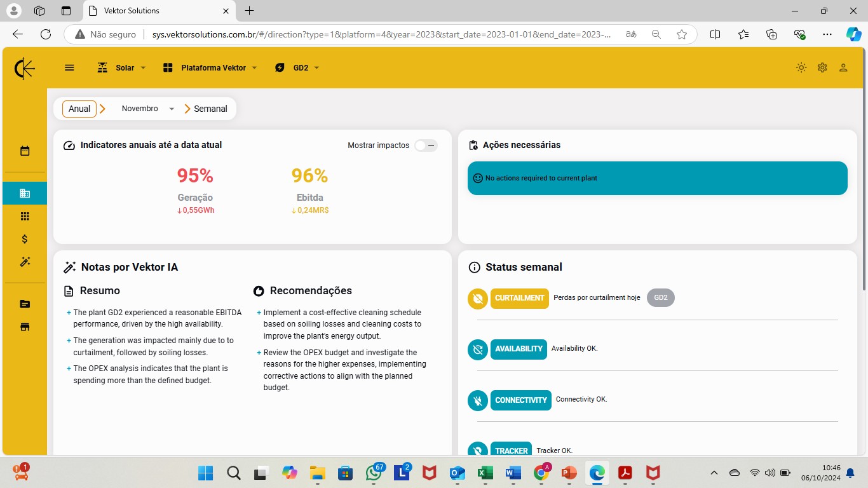868x488 pixels.
Task: Open WhatsApp from the taskbar
Action: coord(374,473)
